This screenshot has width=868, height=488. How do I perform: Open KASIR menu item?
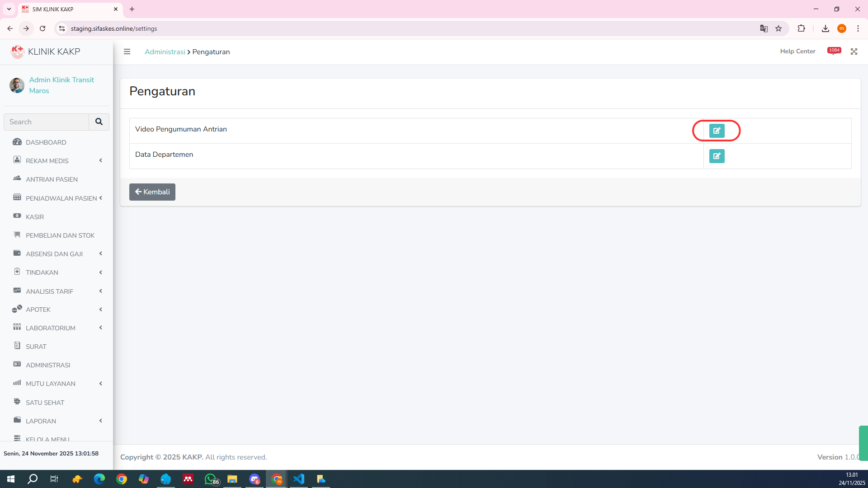point(35,216)
